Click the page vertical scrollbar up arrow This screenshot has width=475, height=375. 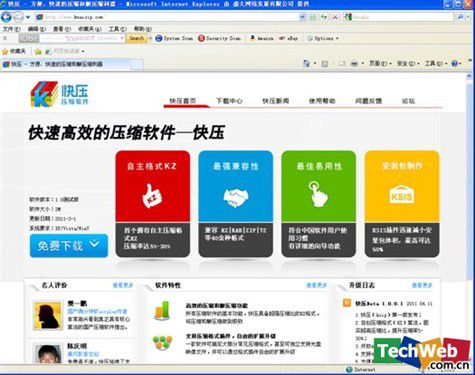coord(469,77)
